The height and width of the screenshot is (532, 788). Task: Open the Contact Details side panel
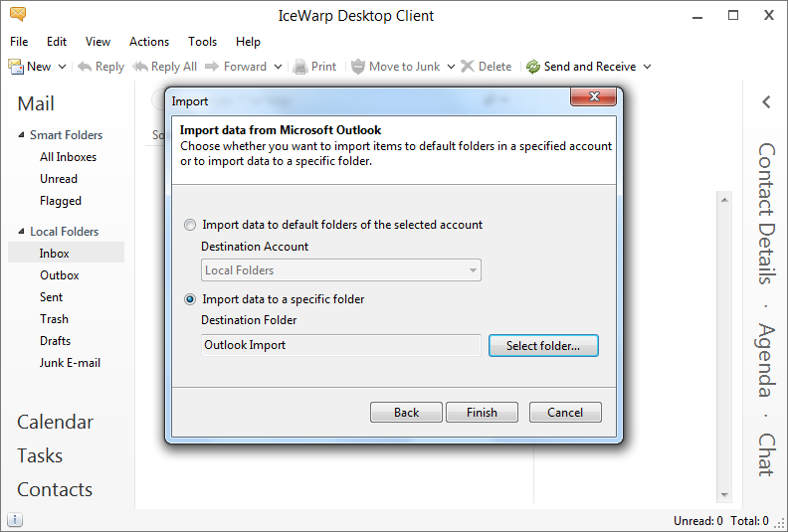tap(766, 214)
